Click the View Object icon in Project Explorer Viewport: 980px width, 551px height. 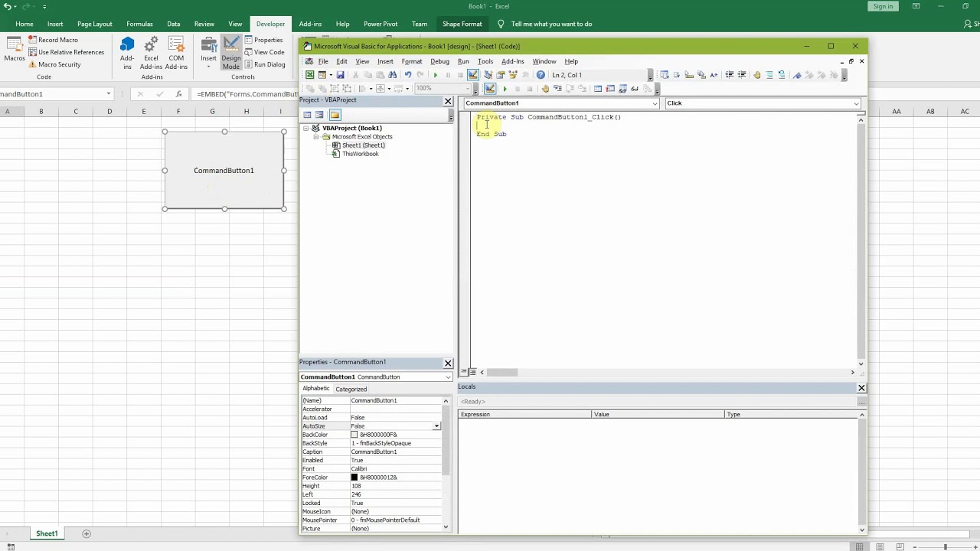click(x=319, y=115)
